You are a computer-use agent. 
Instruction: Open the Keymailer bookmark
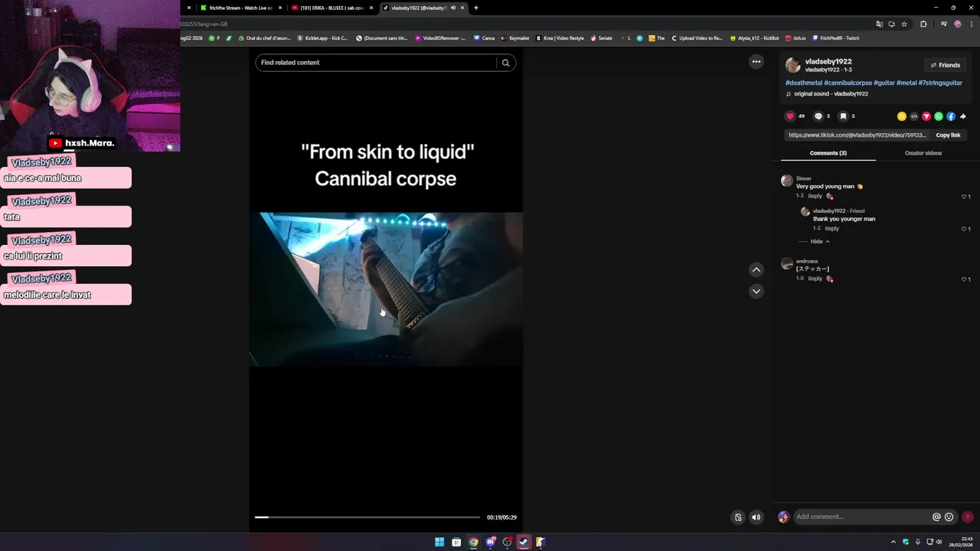coord(515,37)
